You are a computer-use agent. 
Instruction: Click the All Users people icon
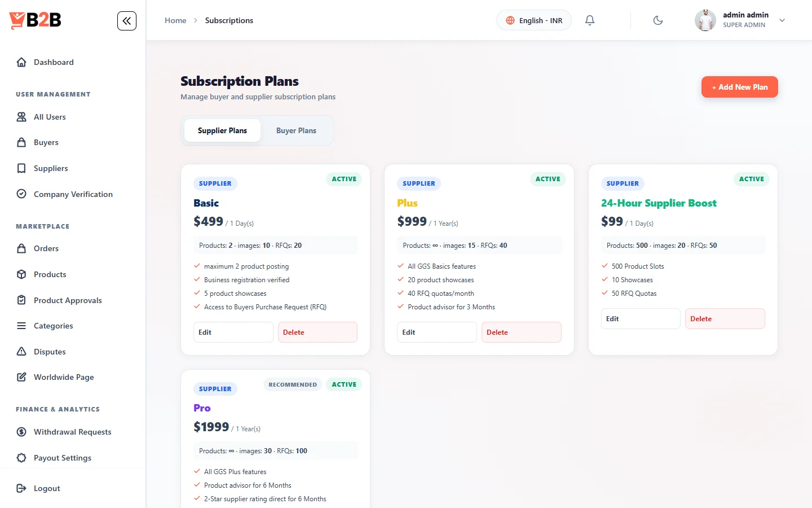(x=21, y=117)
